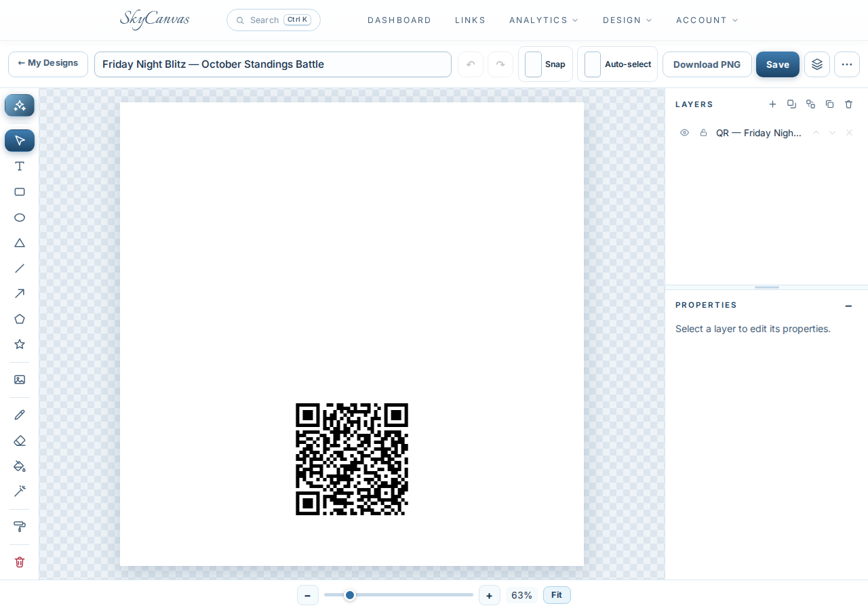Image resolution: width=868 pixels, height=610 pixels.
Task: Click the copy icon in the Layers header
Action: tap(829, 104)
